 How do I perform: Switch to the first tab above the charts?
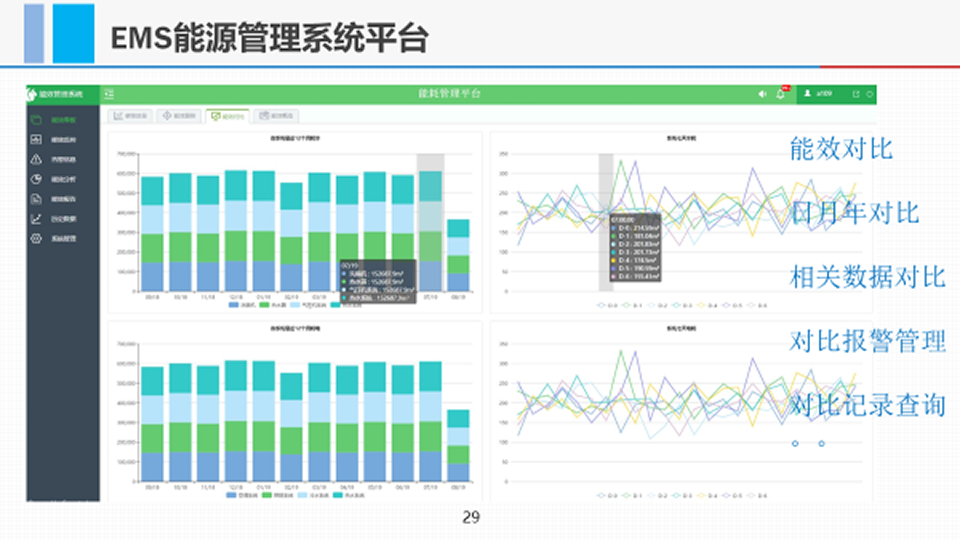[x=130, y=116]
